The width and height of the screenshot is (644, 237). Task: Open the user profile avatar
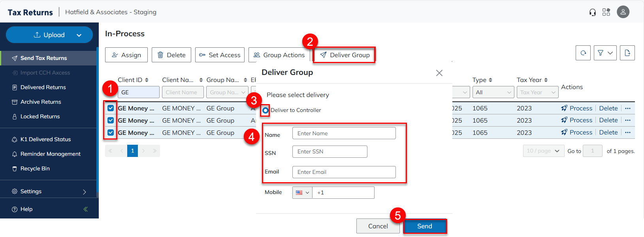pyautogui.click(x=623, y=12)
